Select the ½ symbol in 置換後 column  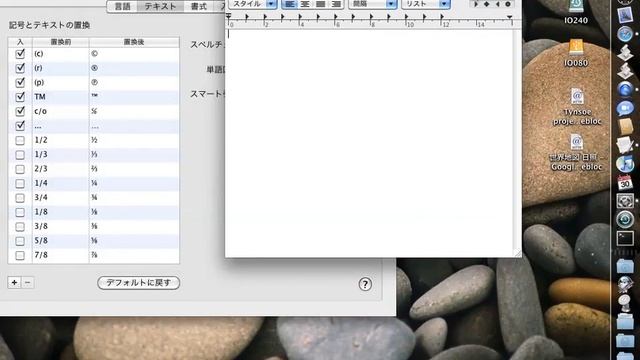94,140
